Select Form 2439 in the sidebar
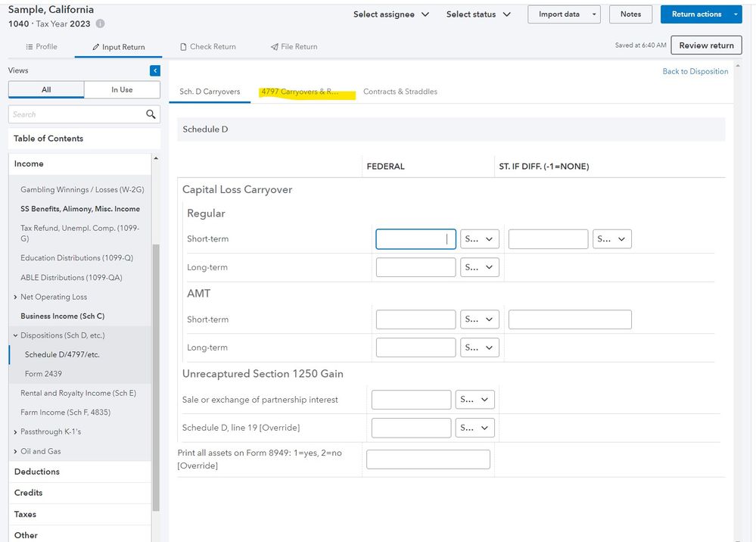The width and height of the screenshot is (756, 542). coord(43,373)
